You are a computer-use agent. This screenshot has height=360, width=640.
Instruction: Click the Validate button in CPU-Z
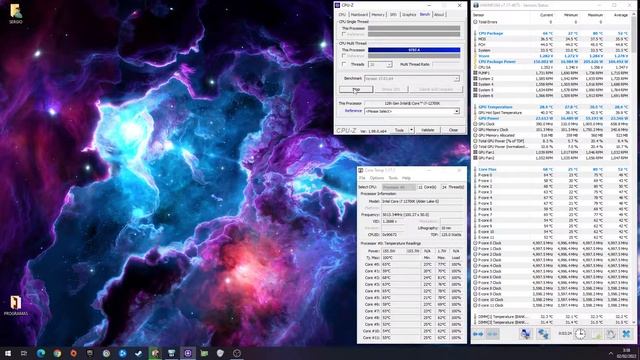428,130
